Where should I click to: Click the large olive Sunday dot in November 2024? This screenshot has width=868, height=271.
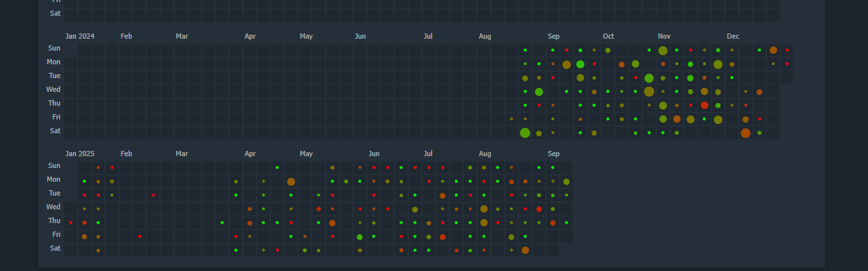click(663, 51)
